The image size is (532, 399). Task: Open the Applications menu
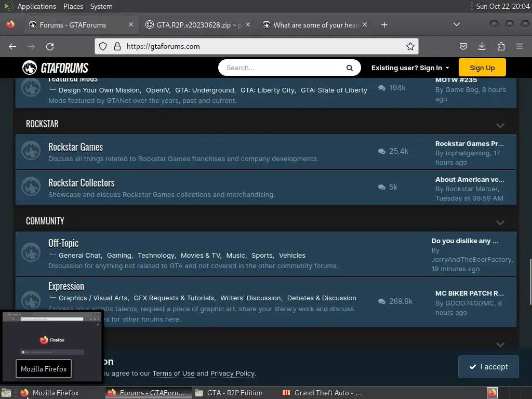tap(37, 6)
